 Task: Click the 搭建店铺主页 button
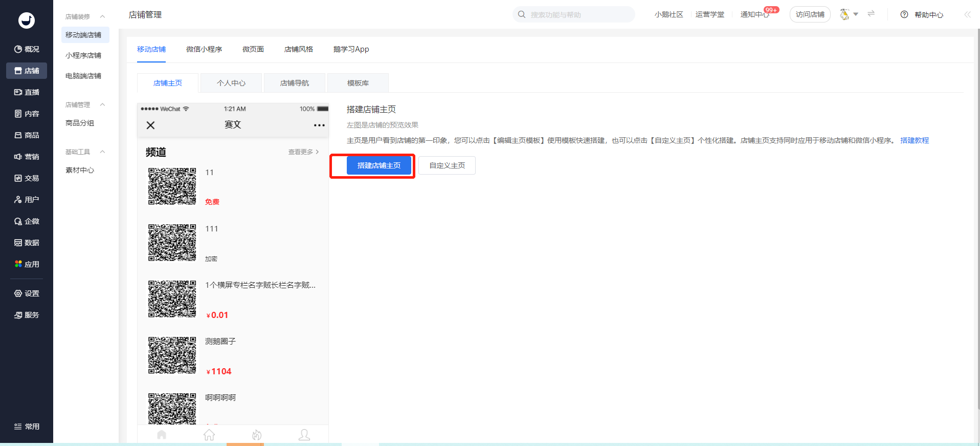coord(379,165)
